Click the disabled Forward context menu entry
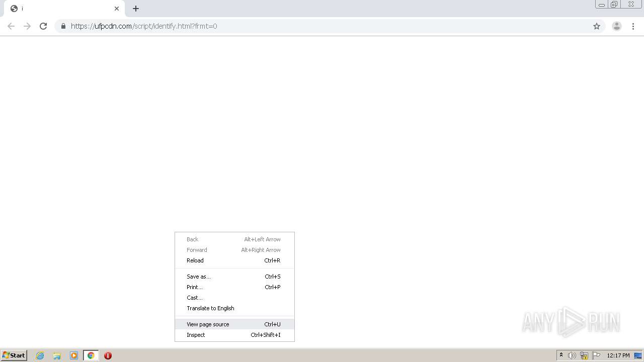This screenshot has width=644, height=362. (x=234, y=250)
